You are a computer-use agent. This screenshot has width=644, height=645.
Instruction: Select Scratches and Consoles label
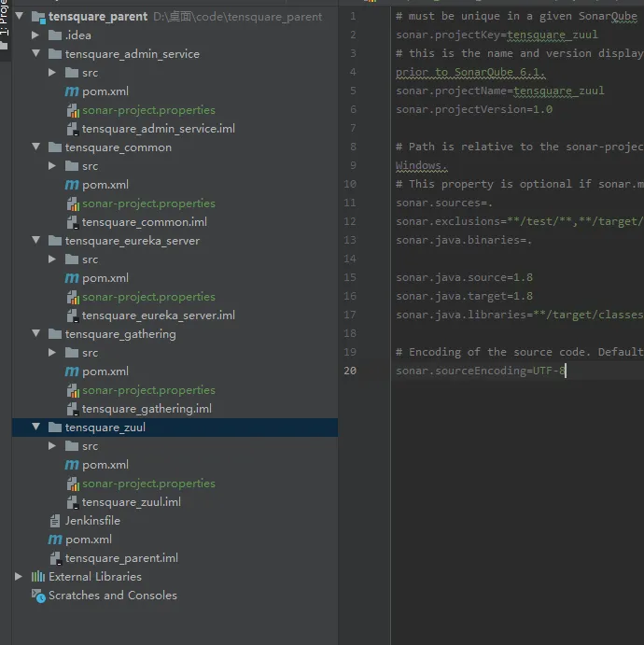113,596
